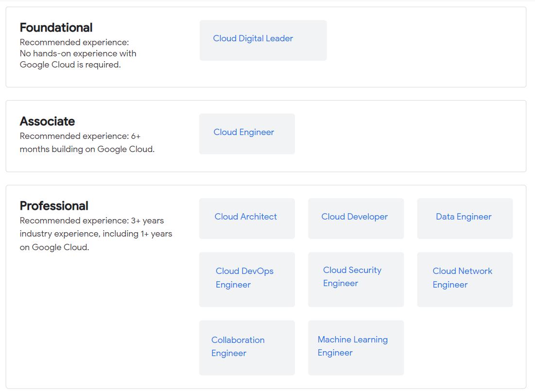535x392 pixels.
Task: Select the Cloud Security Engineer card
Action: coord(356,279)
